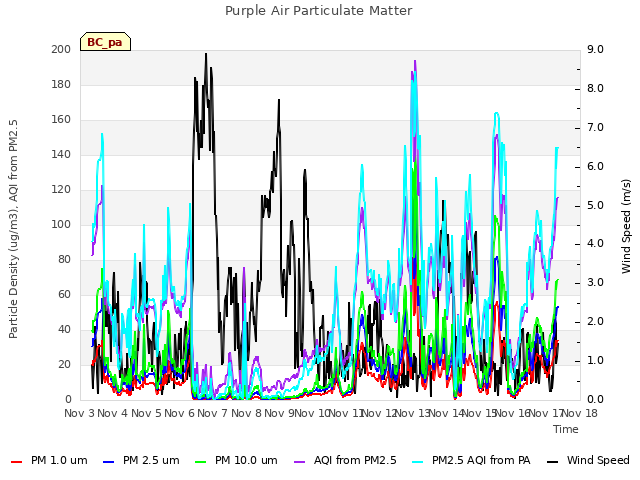The width and height of the screenshot is (640, 480).
Task: Click the 4.0 wind speed tick label
Action: pyautogui.click(x=595, y=244)
